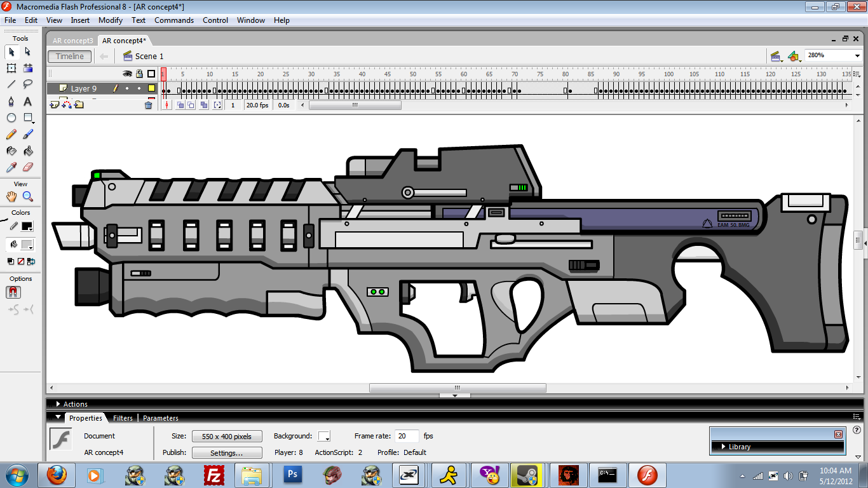Select the Pen tool
868x488 pixels.
(x=11, y=102)
